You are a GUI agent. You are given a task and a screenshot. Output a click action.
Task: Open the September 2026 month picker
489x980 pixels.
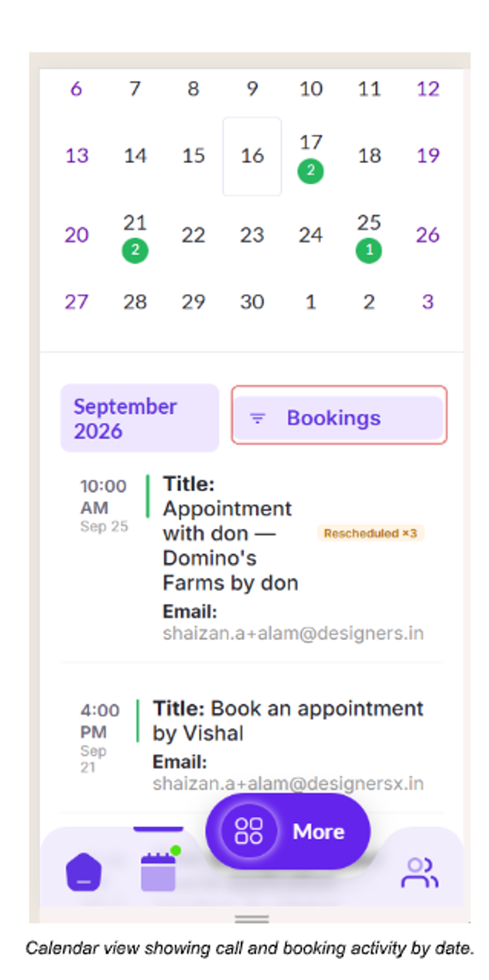click(140, 418)
